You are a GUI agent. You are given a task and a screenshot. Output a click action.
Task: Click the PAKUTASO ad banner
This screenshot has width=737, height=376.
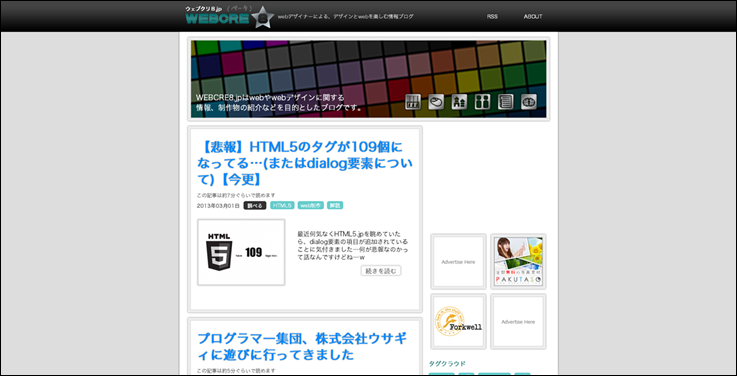(518, 261)
